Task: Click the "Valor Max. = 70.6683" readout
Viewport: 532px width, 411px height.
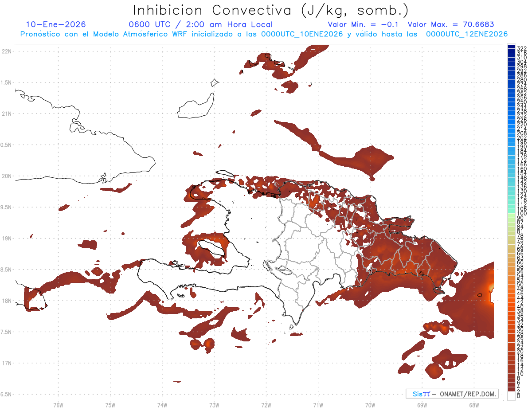Action: coord(451,24)
